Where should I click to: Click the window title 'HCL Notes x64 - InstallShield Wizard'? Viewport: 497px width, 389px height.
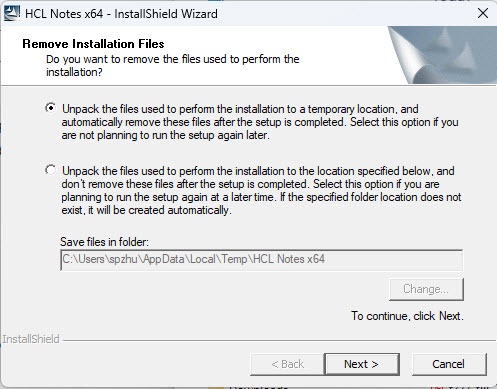pyautogui.click(x=121, y=14)
